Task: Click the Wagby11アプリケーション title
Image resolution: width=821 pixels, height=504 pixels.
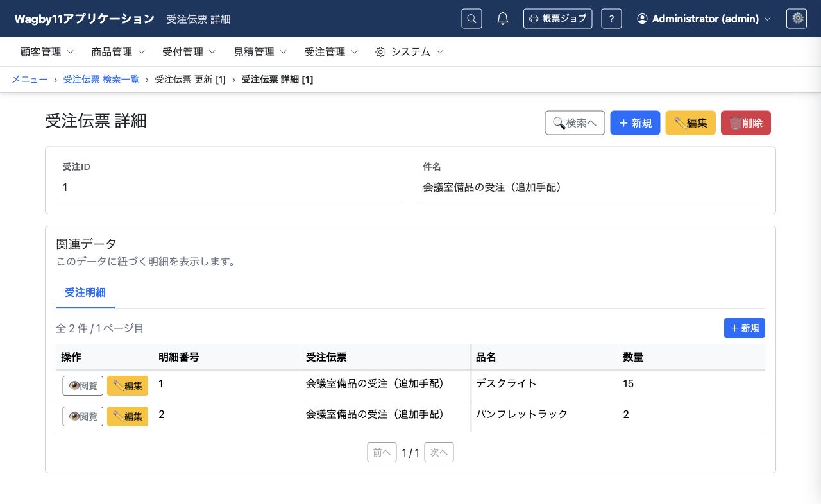Action: 84,19
